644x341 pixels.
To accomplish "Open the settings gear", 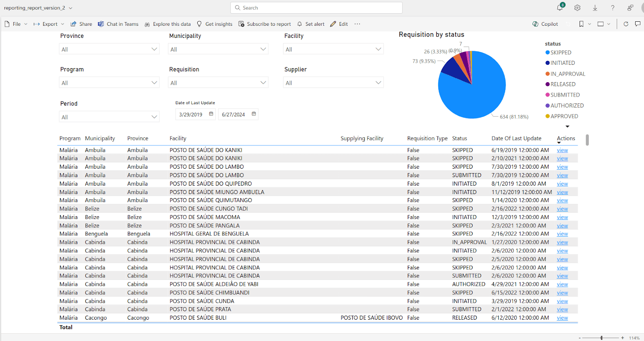I will click(577, 8).
